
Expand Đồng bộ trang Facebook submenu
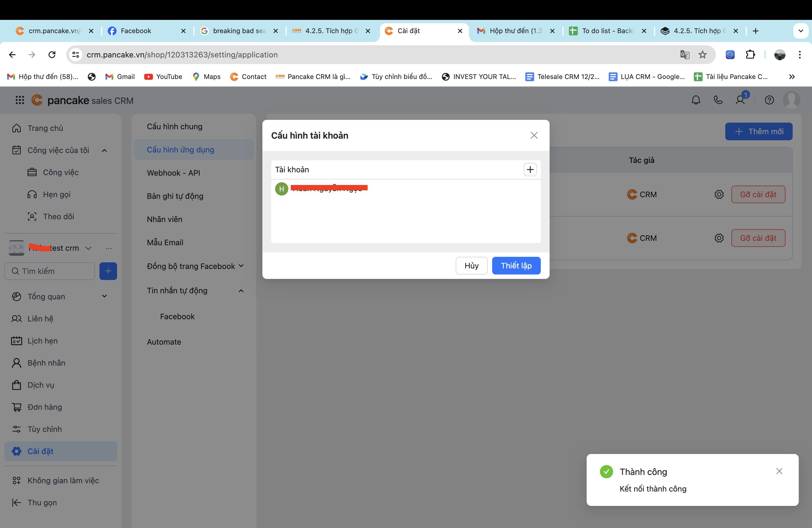[241, 266]
